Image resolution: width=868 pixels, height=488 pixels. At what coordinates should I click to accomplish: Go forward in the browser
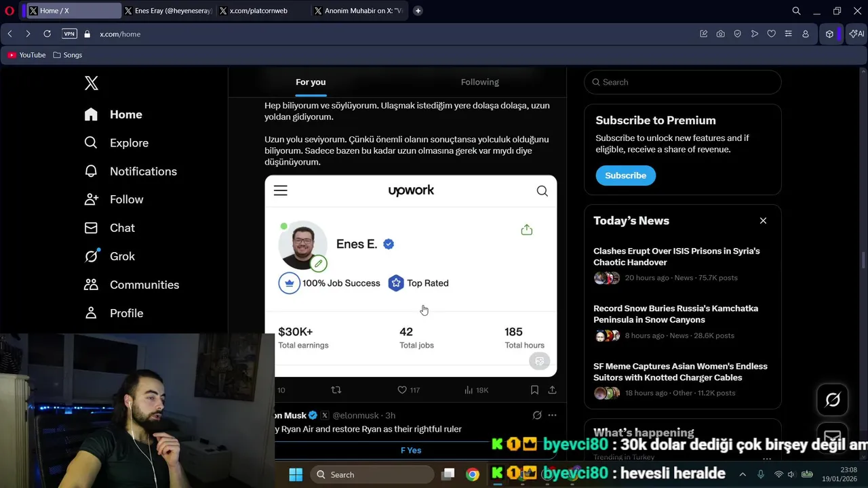tap(28, 34)
